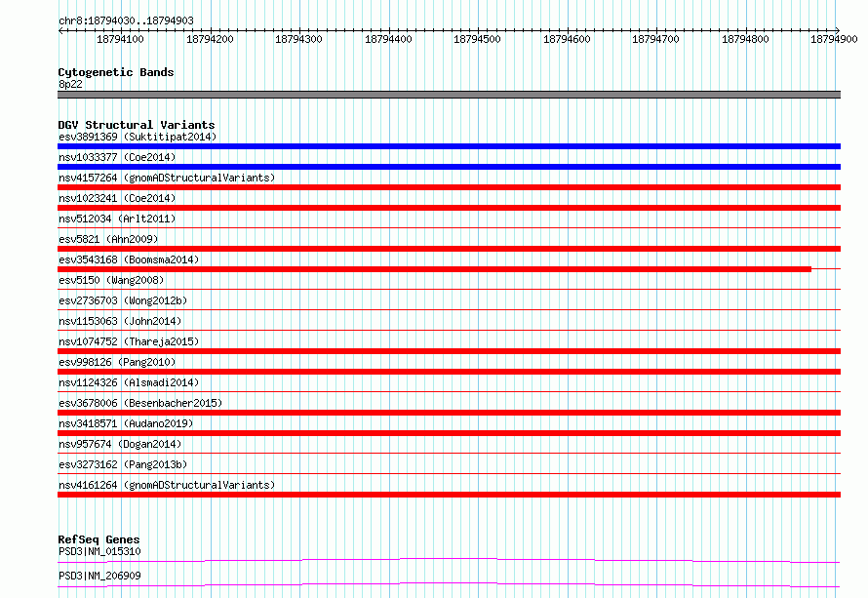This screenshot has height=598, width=868.
Task: Select the PSD3|NM_206909 gene label
Action: [99, 576]
